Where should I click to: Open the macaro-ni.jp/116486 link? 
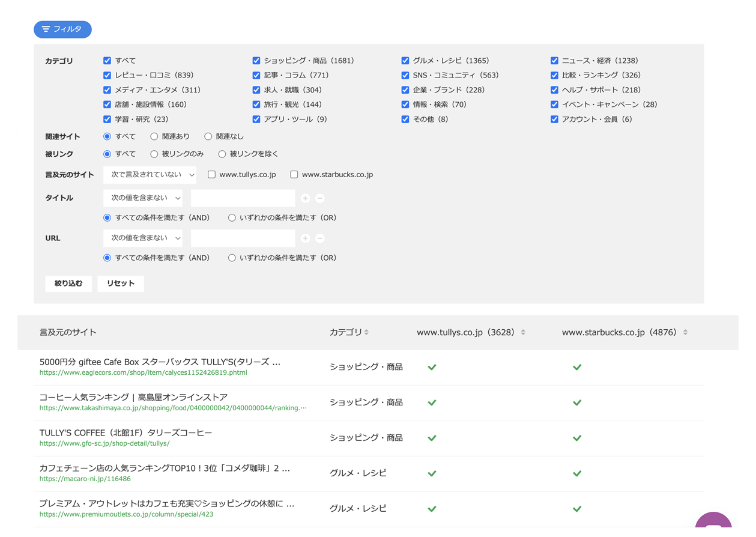[x=85, y=479]
